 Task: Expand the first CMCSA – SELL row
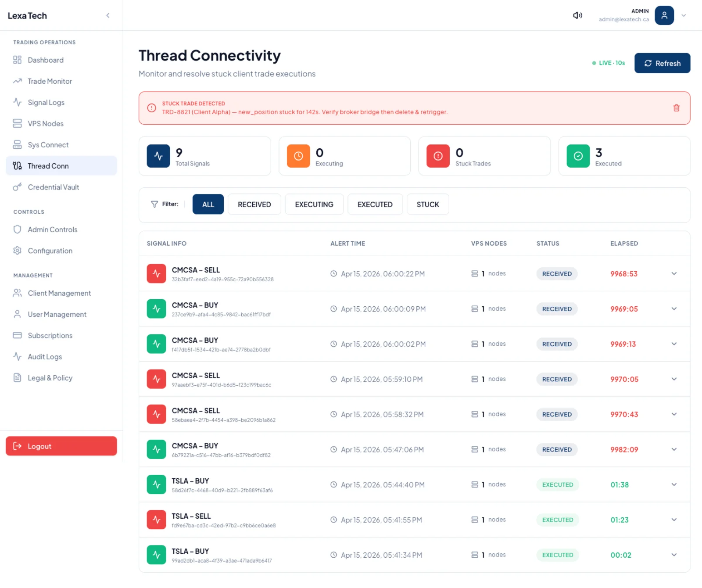pyautogui.click(x=674, y=274)
